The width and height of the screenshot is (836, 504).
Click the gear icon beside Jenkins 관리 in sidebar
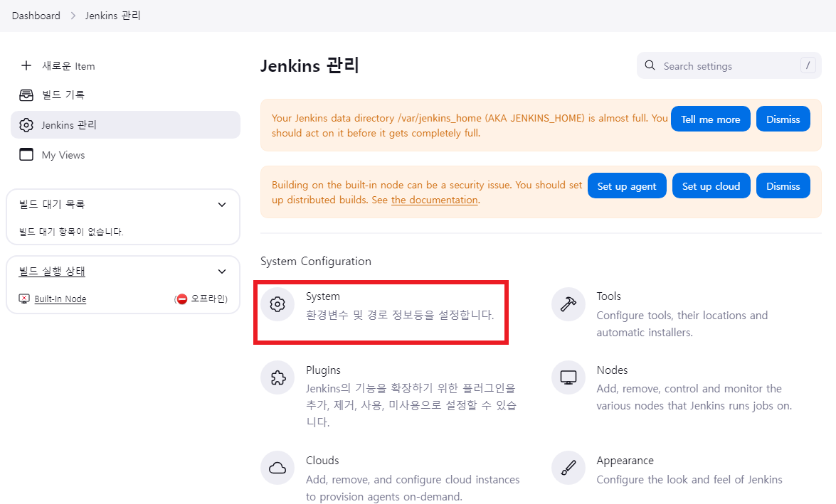click(x=26, y=124)
